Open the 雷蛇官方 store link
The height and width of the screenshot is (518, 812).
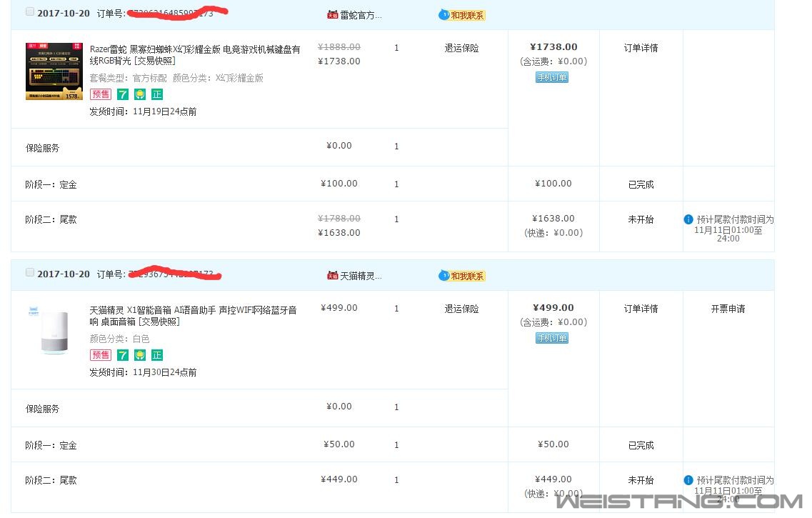(361, 15)
